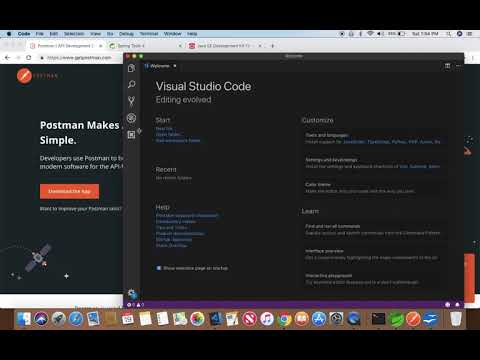Open Calendar from the Dock
Viewport: 480px width, 360px height.
(x=128, y=319)
